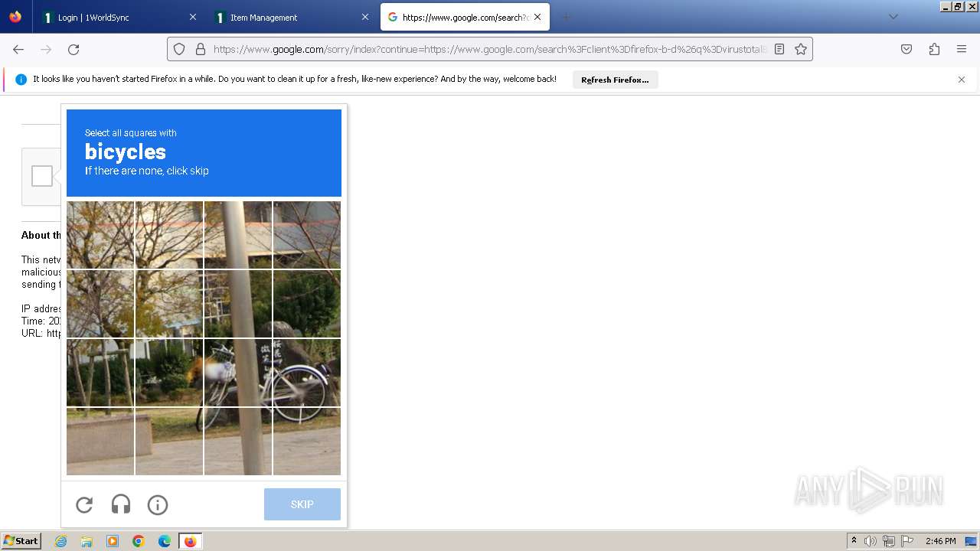
Task: Close the google.com search tab
Action: 537,17
